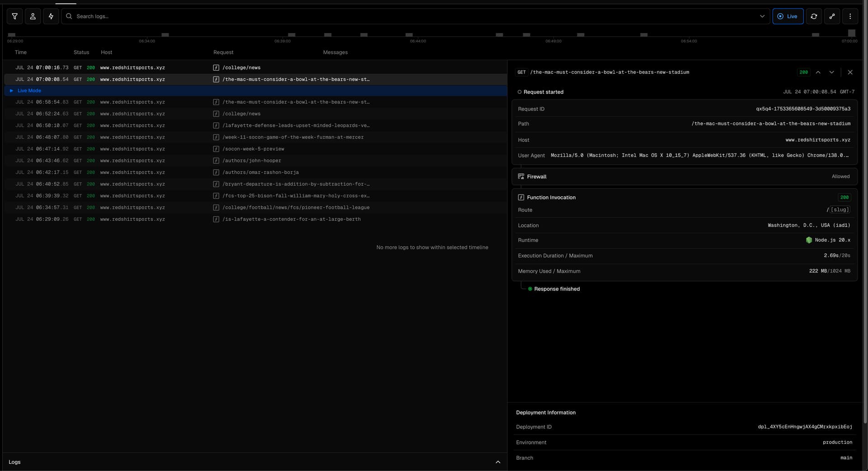Select the 07:00:08 the-mac-must-consider log row
Screen dimensions: 868x471
255,80
